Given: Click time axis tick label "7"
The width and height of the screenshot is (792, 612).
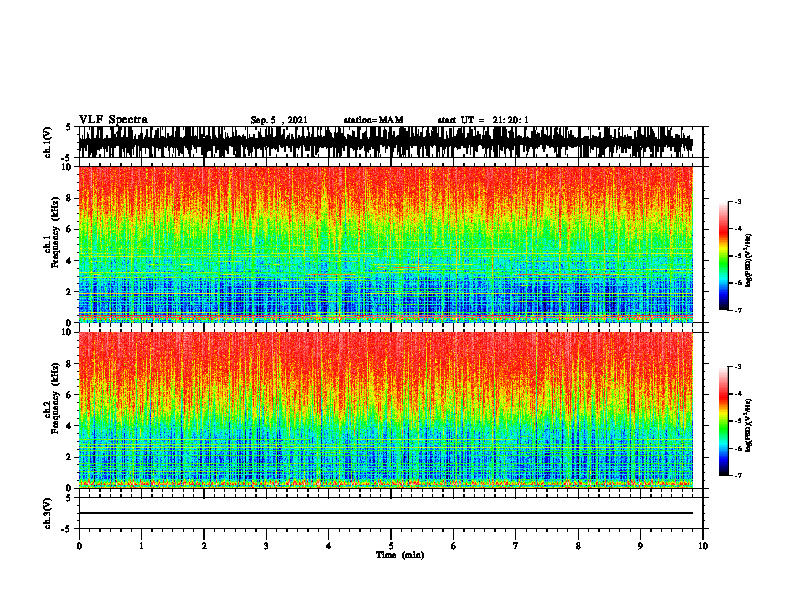Looking at the screenshot, I should tap(516, 546).
